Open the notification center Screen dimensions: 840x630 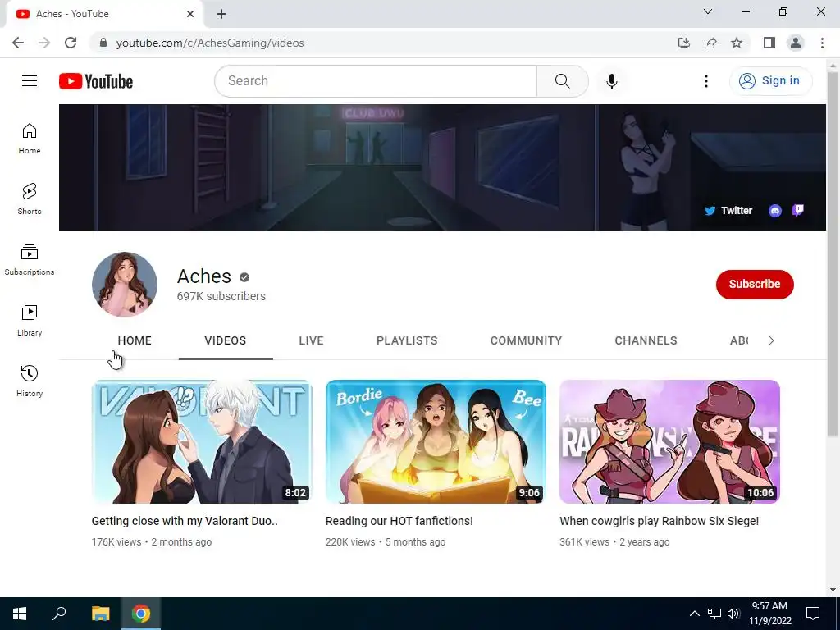tap(813, 614)
